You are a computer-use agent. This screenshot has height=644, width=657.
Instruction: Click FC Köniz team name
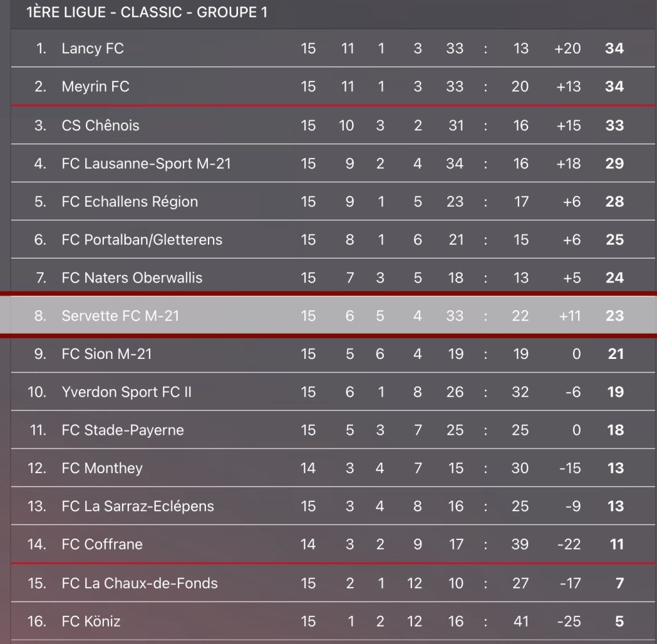click(x=91, y=622)
